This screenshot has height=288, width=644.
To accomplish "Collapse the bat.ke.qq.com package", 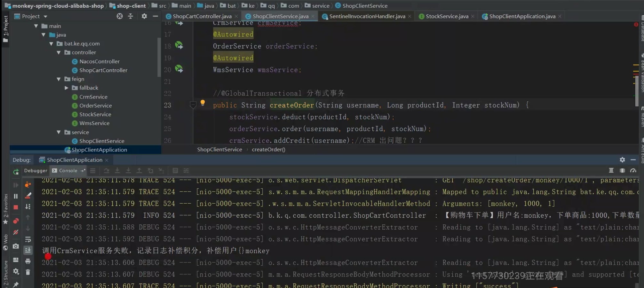I will click(x=51, y=43).
